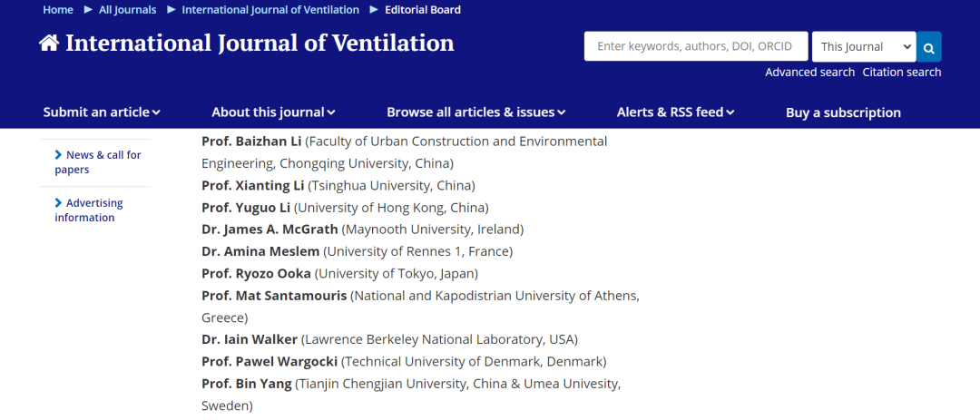Screen dimensions: 980x420
Task: Select Buy a subscription
Action: [843, 112]
